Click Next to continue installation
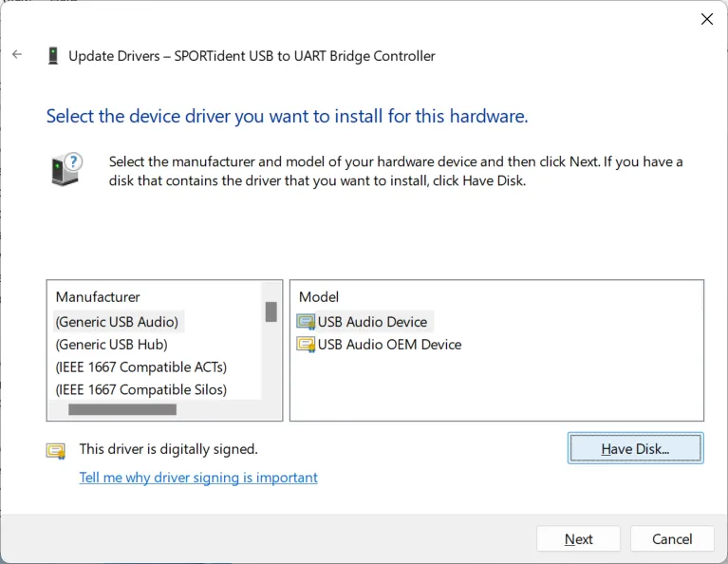This screenshot has height=564, width=728. [x=578, y=539]
